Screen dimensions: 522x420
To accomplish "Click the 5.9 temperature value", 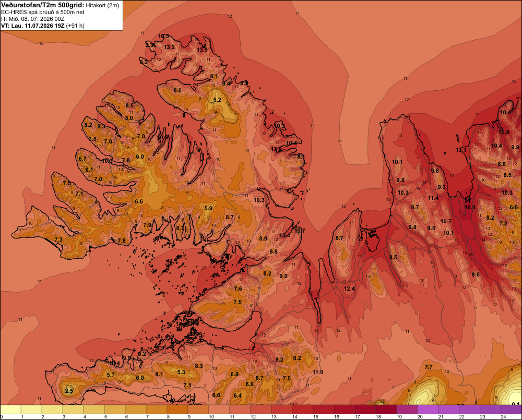I will tap(208, 208).
